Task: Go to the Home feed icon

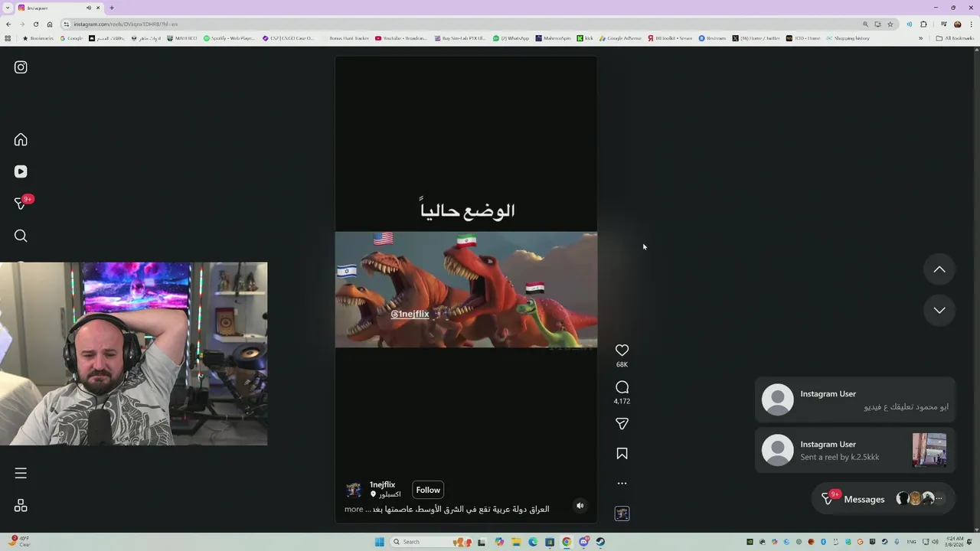Action: (21, 139)
